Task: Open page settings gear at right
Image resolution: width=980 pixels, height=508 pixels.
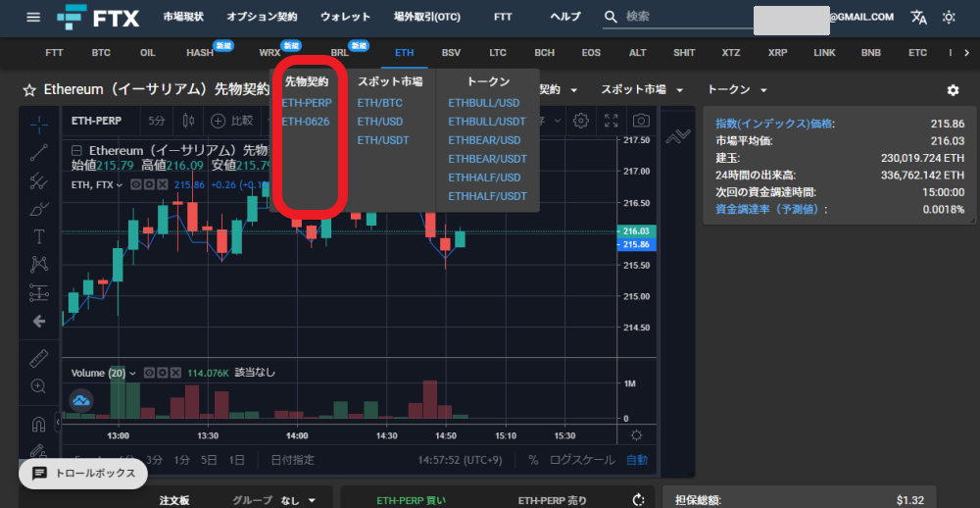Action: pyautogui.click(x=953, y=90)
